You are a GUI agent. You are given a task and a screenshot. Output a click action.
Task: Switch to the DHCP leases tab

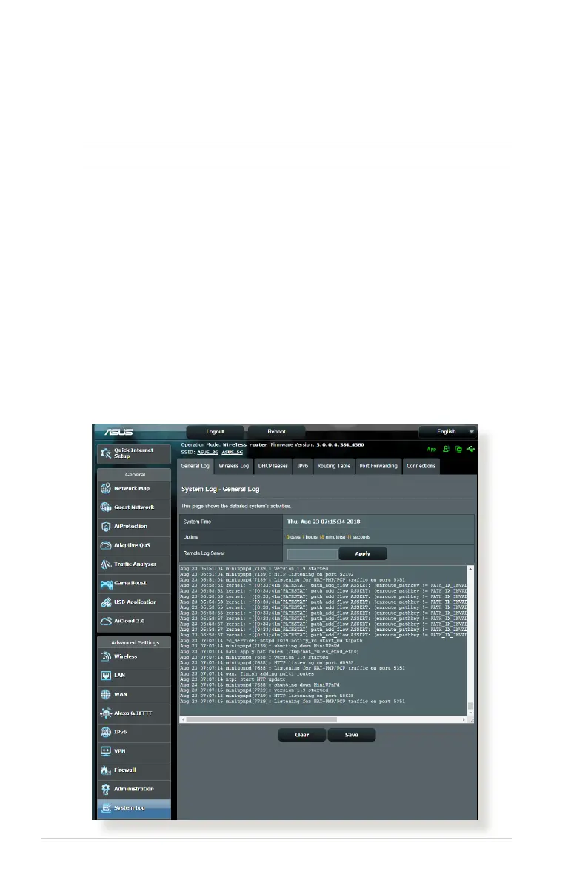tap(273, 467)
